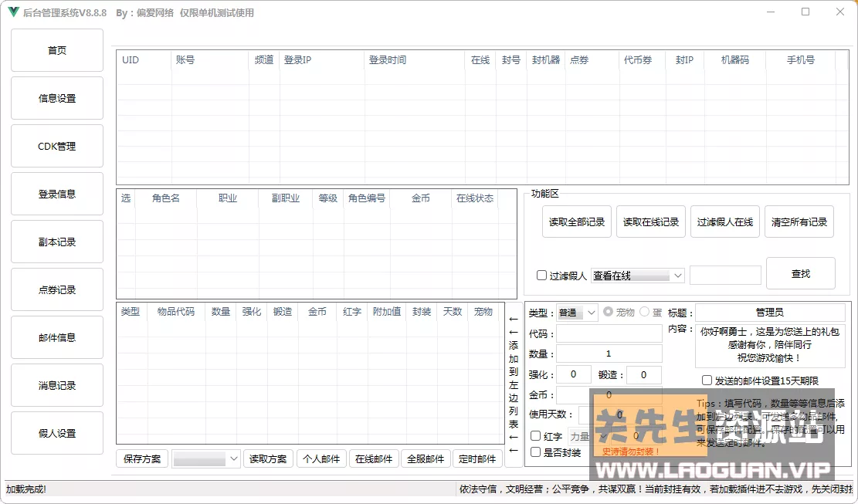Image resolution: width=858 pixels, height=504 pixels.
Task: Open the 查看在线 dropdown
Action: coord(638,276)
